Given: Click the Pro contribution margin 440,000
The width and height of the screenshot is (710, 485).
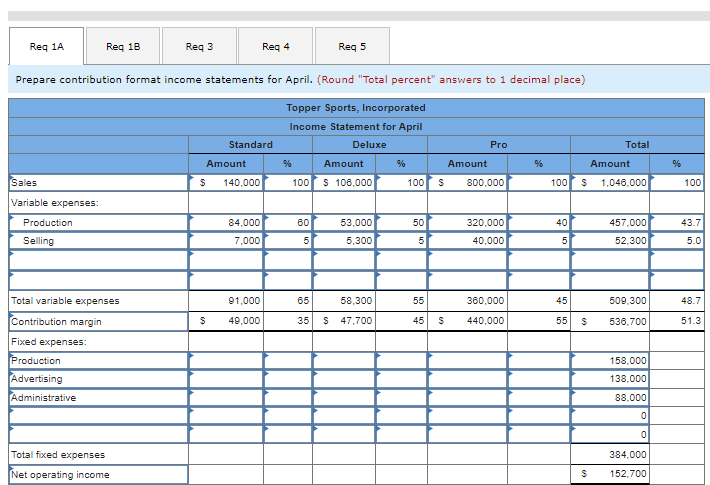Looking at the screenshot, I should pos(468,321).
